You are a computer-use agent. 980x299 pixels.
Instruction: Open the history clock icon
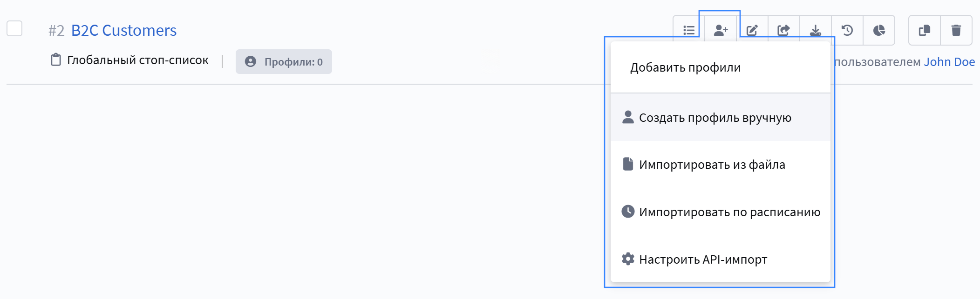tap(847, 31)
